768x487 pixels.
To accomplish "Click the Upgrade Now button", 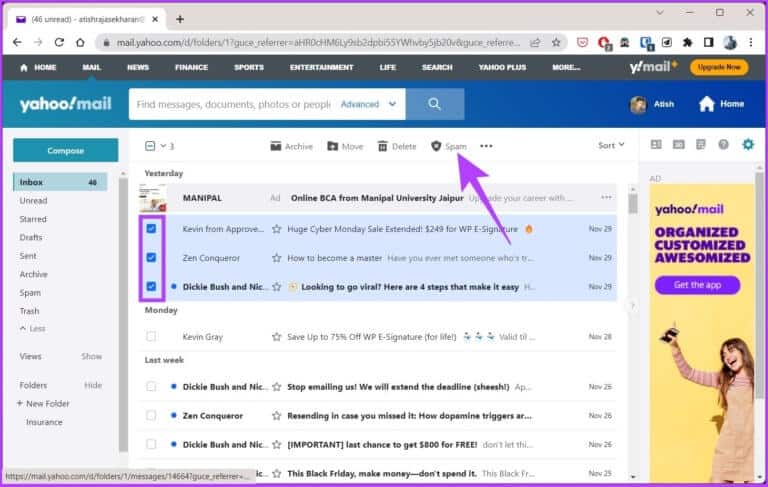I will pyautogui.click(x=719, y=67).
